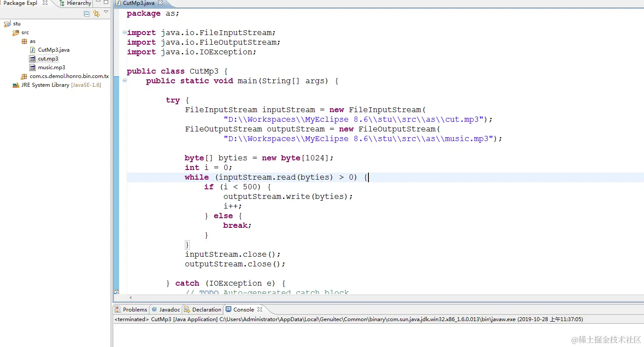The height and width of the screenshot is (347, 644).
Task: Open CutMp3.java in Package Explorer
Action: (53, 50)
